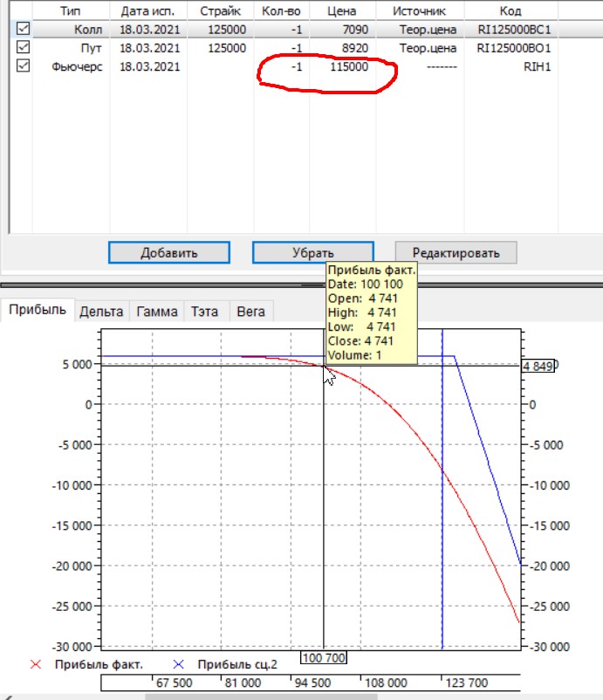
Task: Click the Цена column header
Action: point(341,11)
